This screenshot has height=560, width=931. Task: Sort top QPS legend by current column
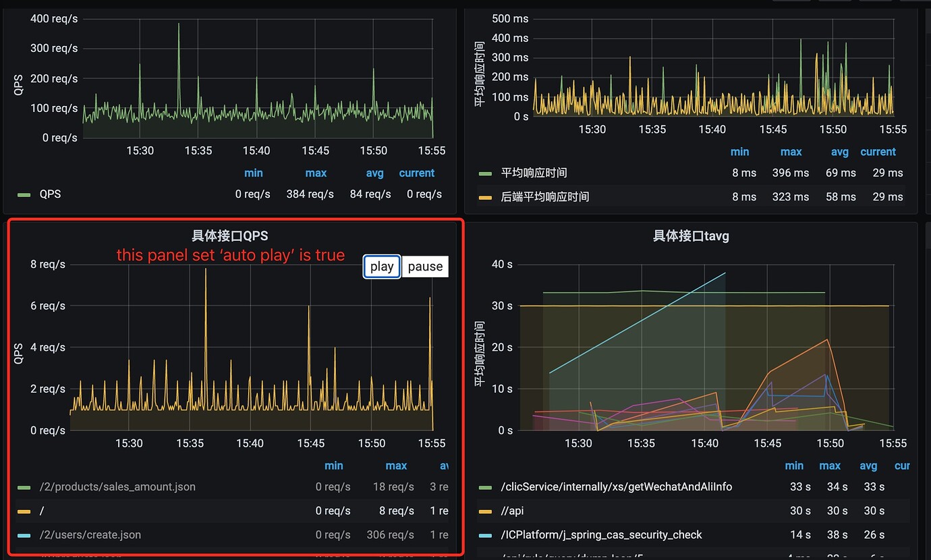tap(417, 173)
